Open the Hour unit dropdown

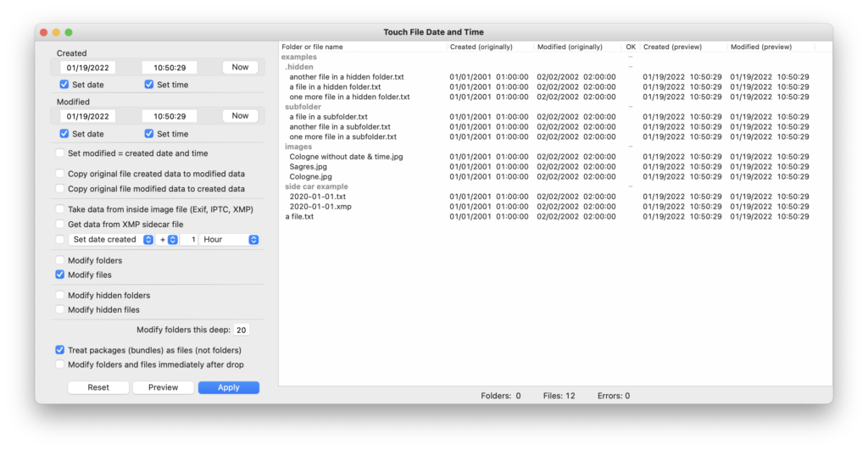pyautogui.click(x=229, y=239)
